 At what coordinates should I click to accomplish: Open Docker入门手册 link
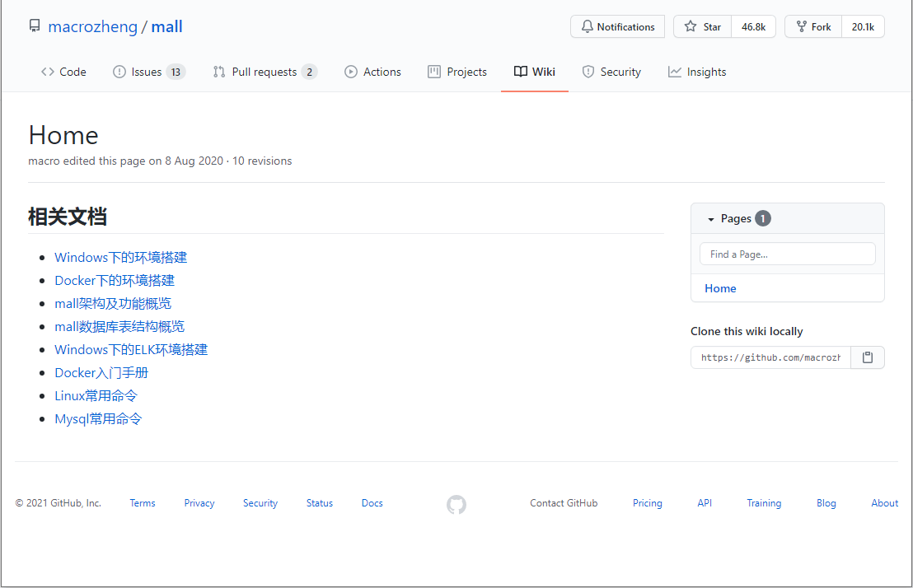[x=101, y=372]
